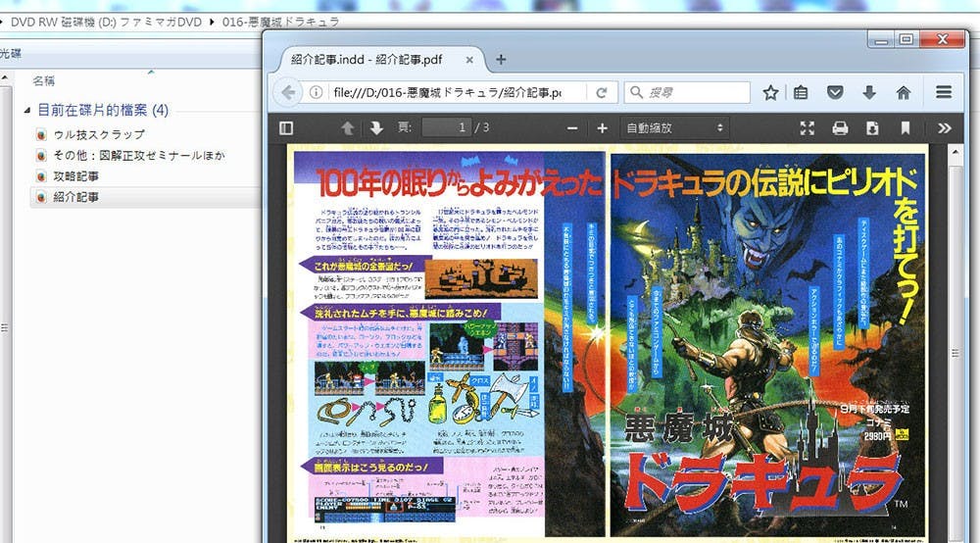Click PDF icon beside 攻略記事
Viewport: 980px width, 543px height.
pos(41,176)
